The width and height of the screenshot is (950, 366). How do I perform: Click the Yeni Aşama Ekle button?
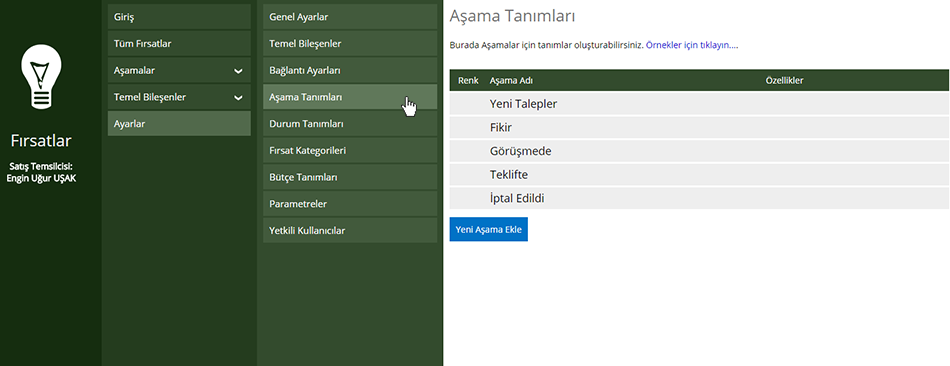click(488, 230)
